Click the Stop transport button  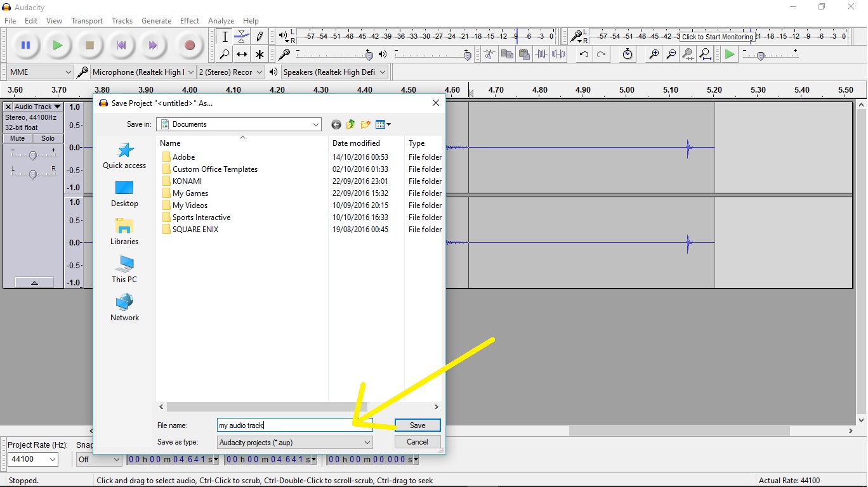click(89, 45)
